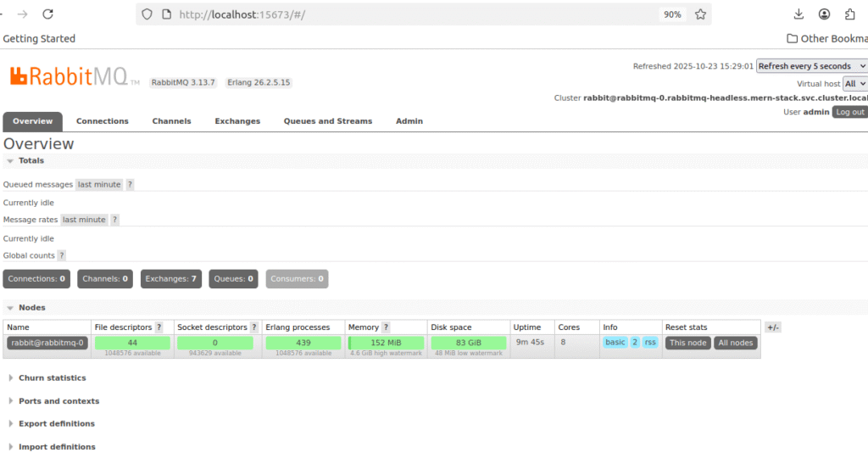Reset stats using All nodes button

[x=735, y=343]
